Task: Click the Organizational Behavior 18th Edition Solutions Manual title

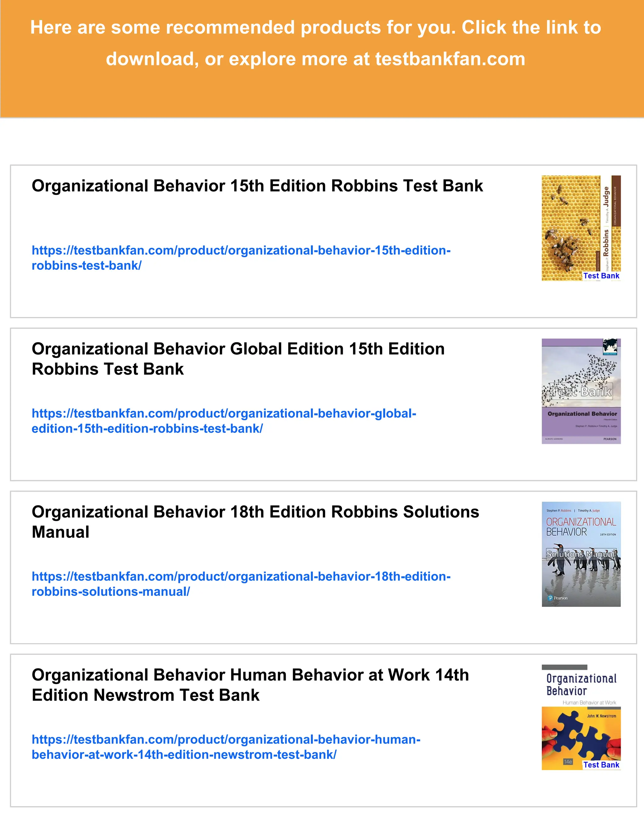Action: click(255, 512)
